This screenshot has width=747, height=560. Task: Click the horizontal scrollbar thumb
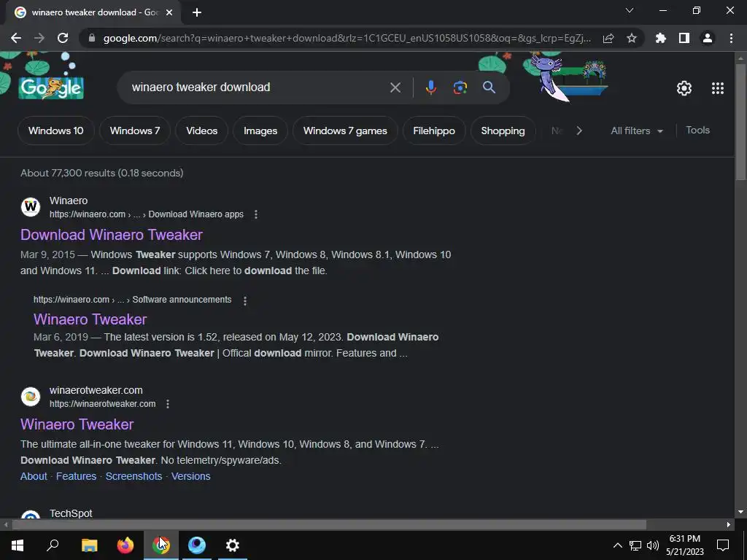tap(329, 525)
